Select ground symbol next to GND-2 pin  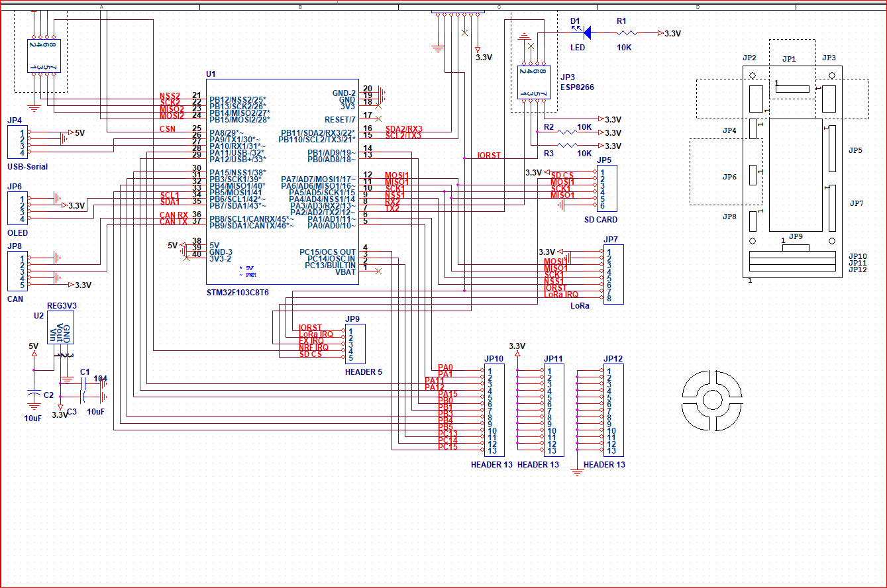click(382, 94)
